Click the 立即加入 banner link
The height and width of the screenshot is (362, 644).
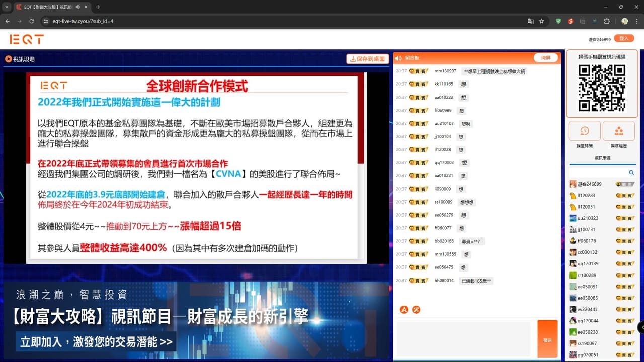point(96,342)
